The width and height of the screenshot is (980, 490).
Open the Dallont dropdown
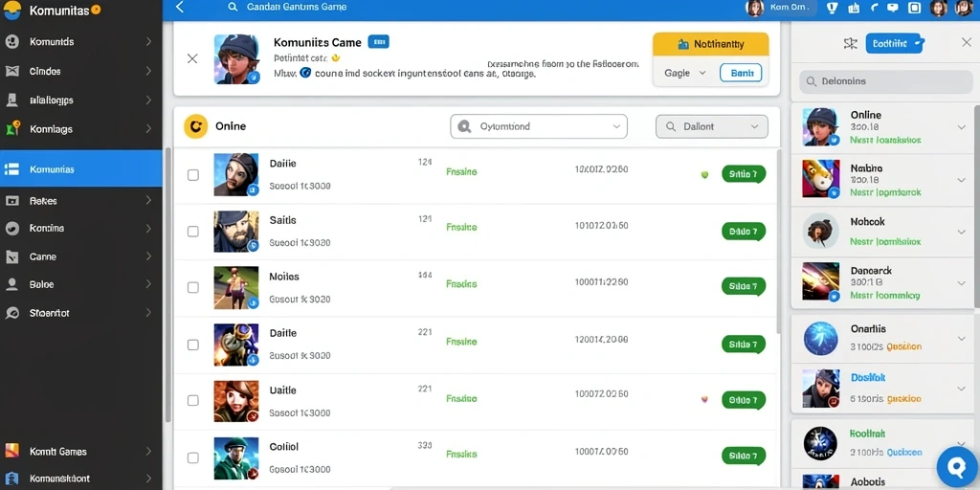pos(712,126)
